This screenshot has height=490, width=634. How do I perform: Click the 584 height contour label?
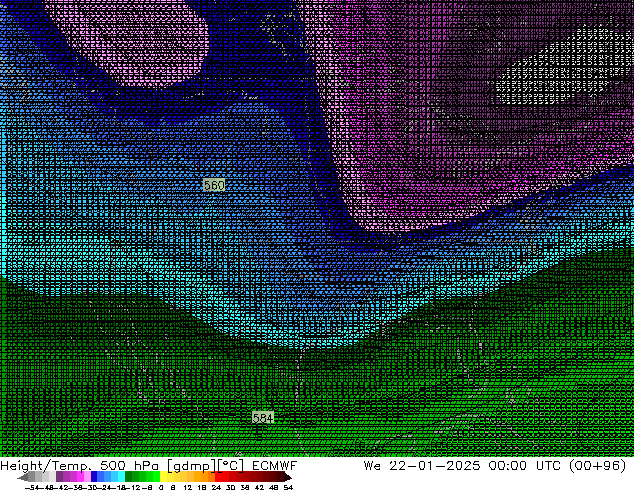click(x=263, y=418)
